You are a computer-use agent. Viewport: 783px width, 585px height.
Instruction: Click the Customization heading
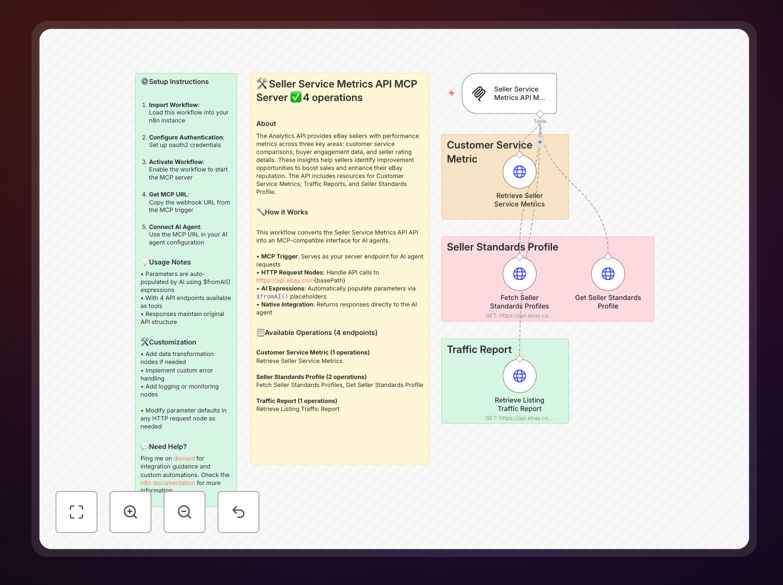(x=168, y=342)
